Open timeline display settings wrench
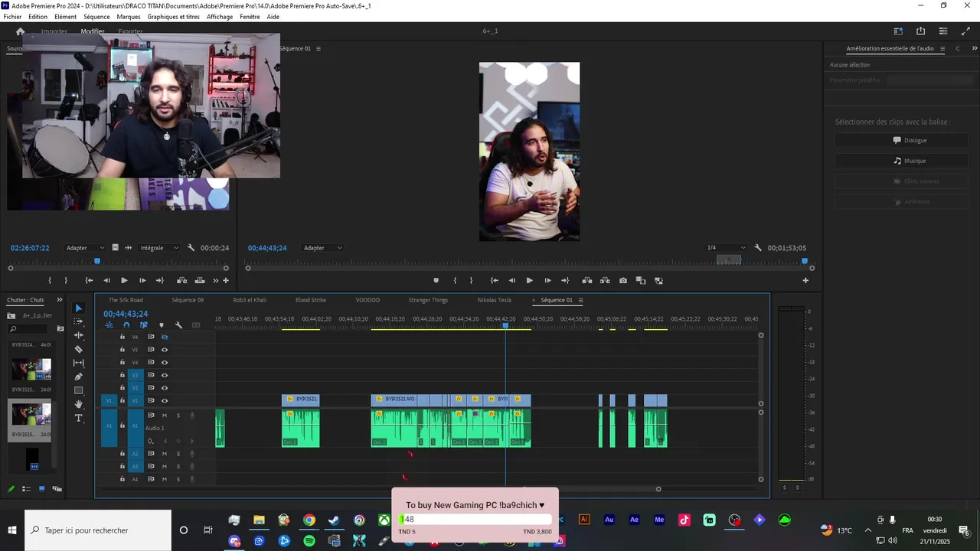The width and height of the screenshot is (980, 551). (x=178, y=325)
